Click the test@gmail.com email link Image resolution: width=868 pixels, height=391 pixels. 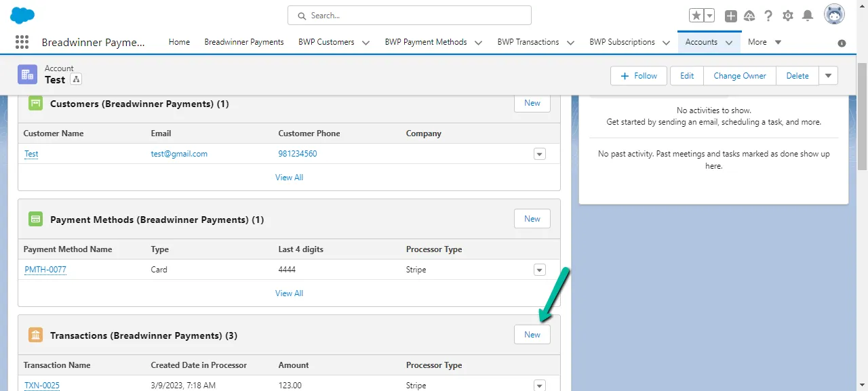point(179,154)
